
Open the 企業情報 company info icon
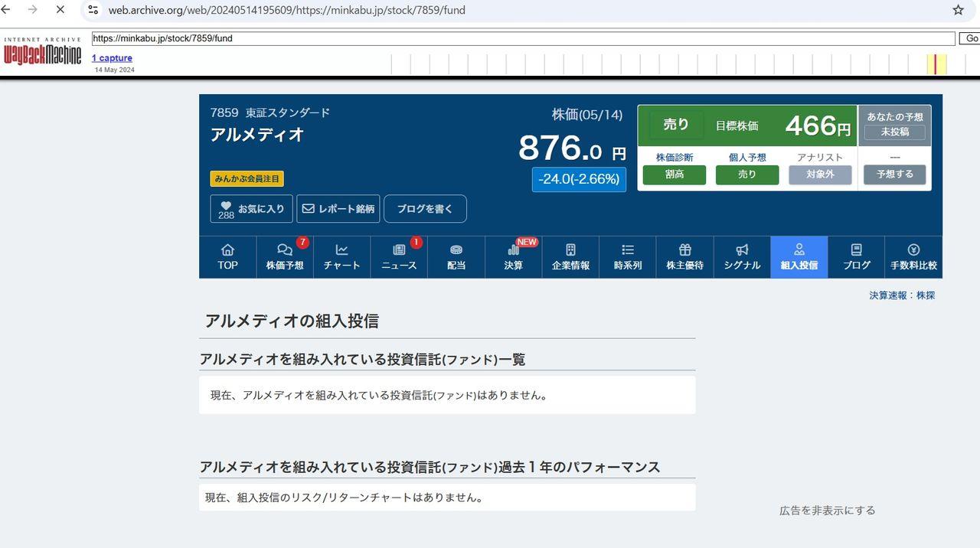[x=570, y=256]
